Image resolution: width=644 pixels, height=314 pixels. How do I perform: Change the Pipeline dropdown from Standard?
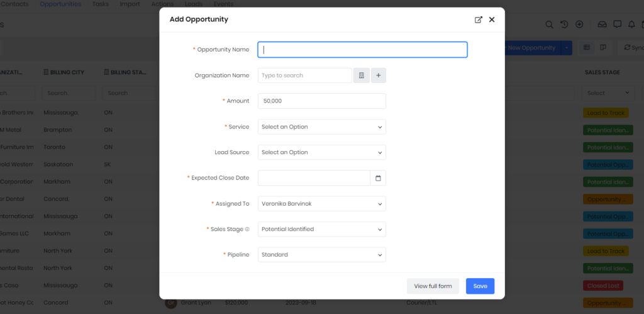322,255
